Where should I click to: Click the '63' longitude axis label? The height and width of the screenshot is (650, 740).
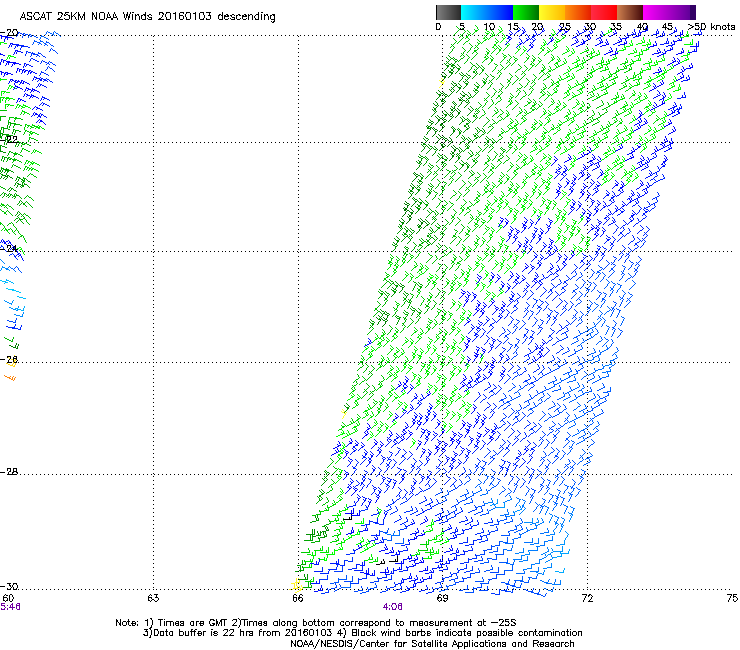point(153,598)
